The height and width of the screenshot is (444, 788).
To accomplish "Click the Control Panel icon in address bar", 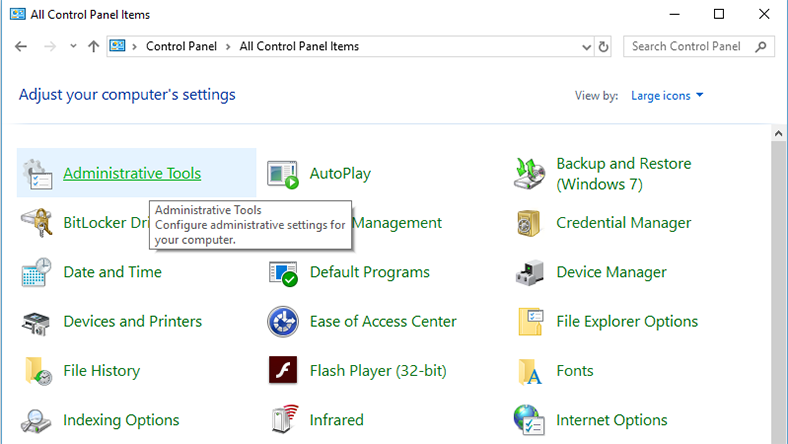I will pos(117,46).
